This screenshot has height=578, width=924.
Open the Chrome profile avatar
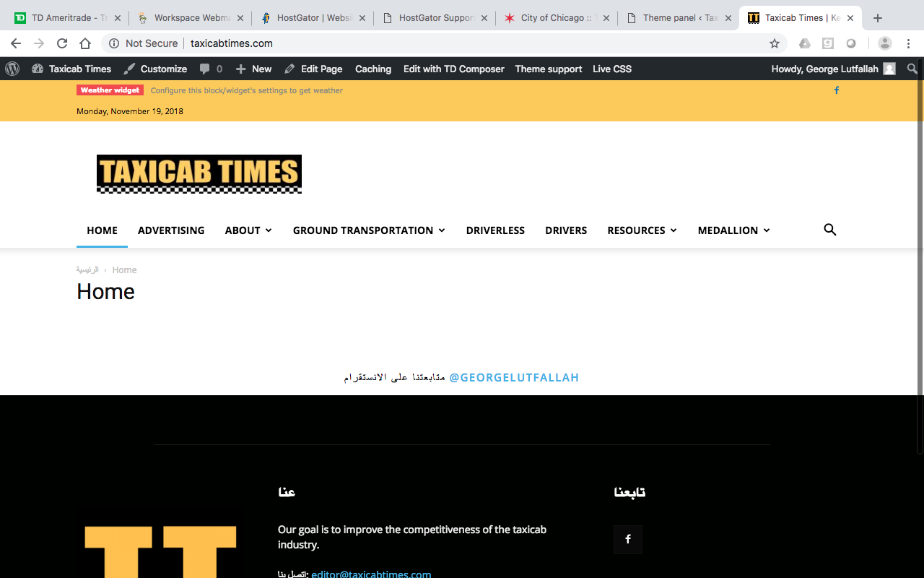pos(885,43)
